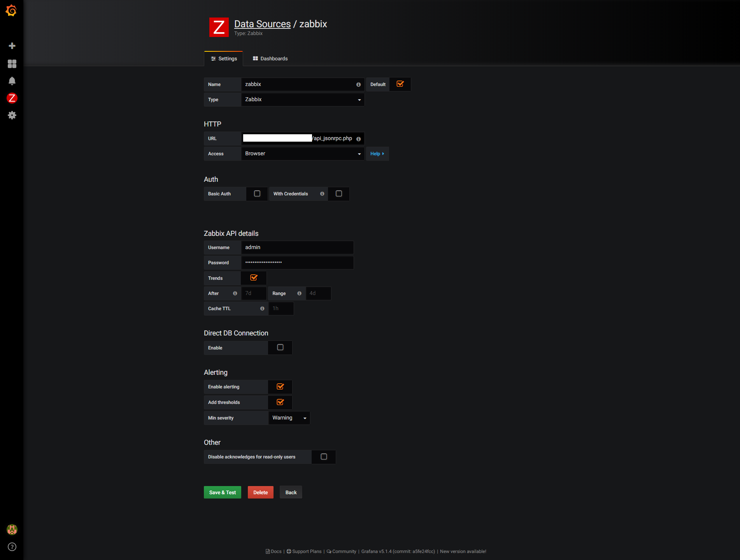Click the Range field info icon
Image resolution: width=740 pixels, height=560 pixels.
click(299, 293)
